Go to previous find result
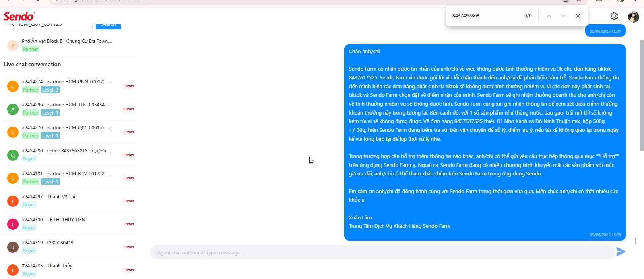Image resolution: width=644 pixels, height=279 pixels. point(549,16)
